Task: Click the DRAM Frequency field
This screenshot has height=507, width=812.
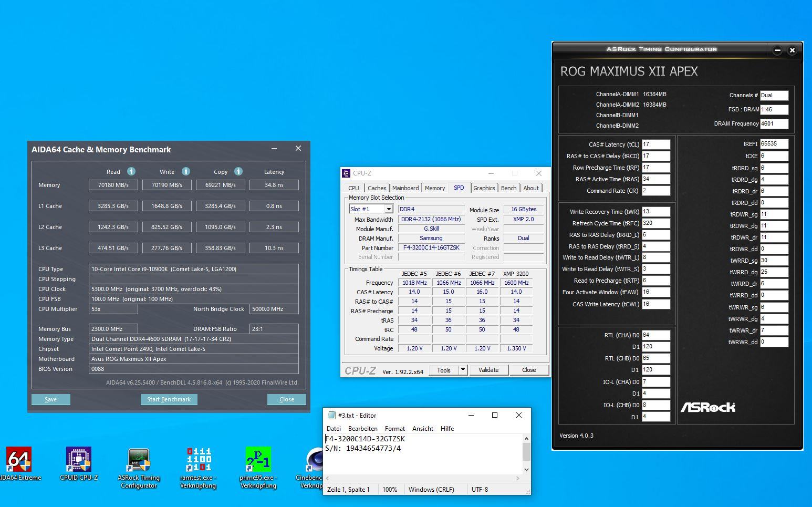Action: click(774, 124)
